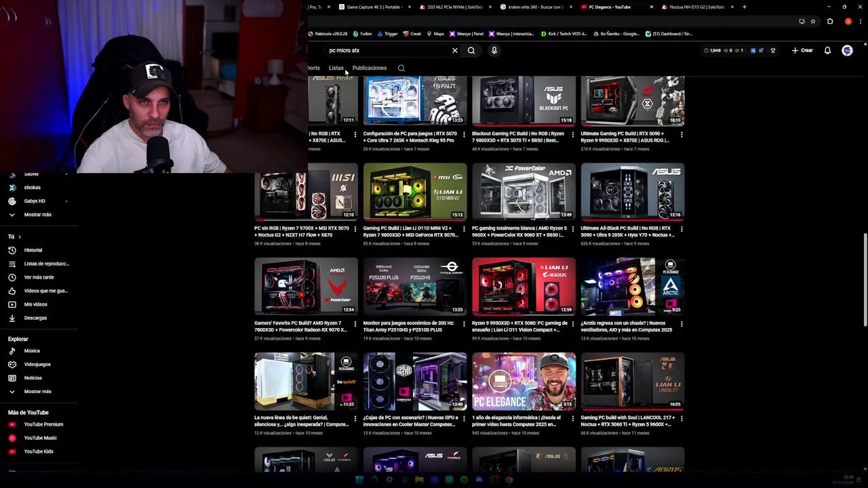Expand the Tú section chevron
The width and height of the screenshot is (868, 488).
pyautogui.click(x=20, y=237)
